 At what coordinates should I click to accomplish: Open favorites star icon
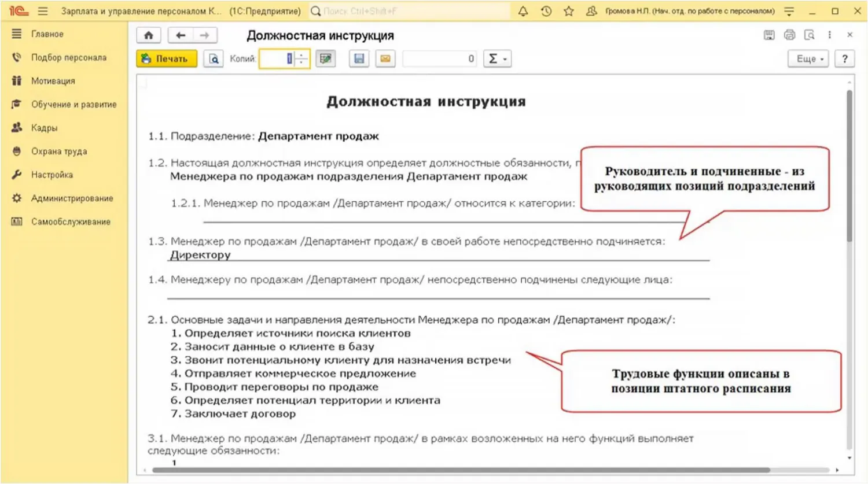coord(569,11)
